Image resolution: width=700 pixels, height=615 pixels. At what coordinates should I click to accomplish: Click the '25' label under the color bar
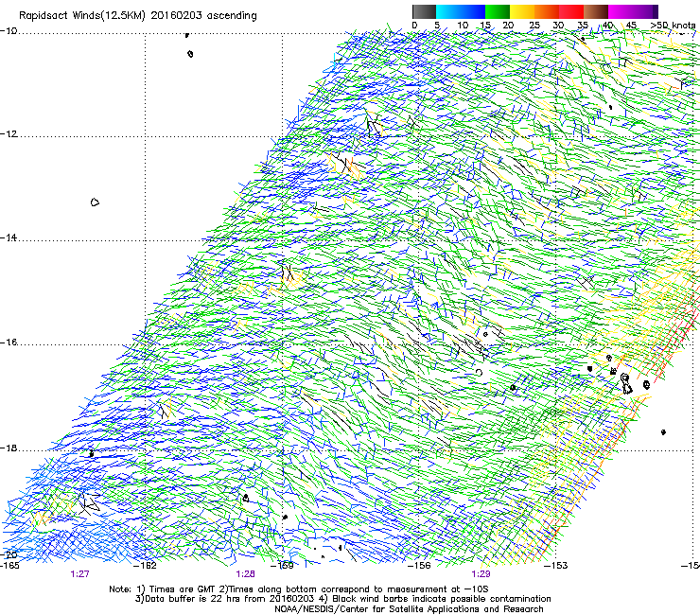(x=534, y=26)
